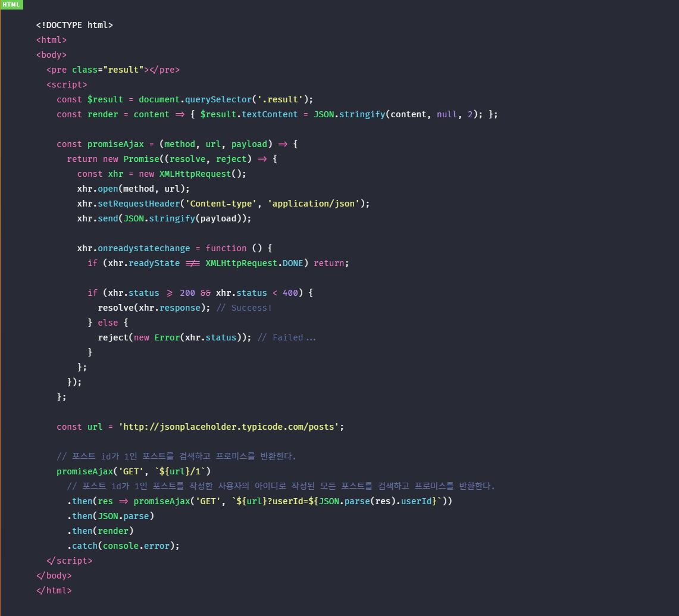This screenshot has height=616, width=679.
Task: Click the '// Success!' comment
Action: (244, 308)
